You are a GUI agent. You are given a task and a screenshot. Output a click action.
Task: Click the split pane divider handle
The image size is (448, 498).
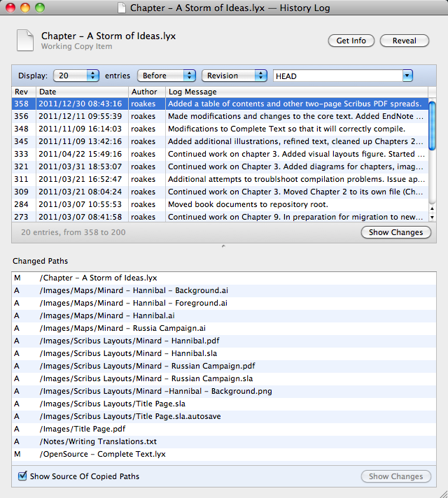223,246
